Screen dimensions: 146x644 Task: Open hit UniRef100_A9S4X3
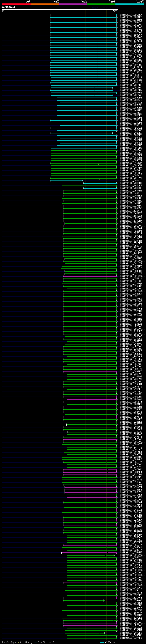tap(131, 128)
